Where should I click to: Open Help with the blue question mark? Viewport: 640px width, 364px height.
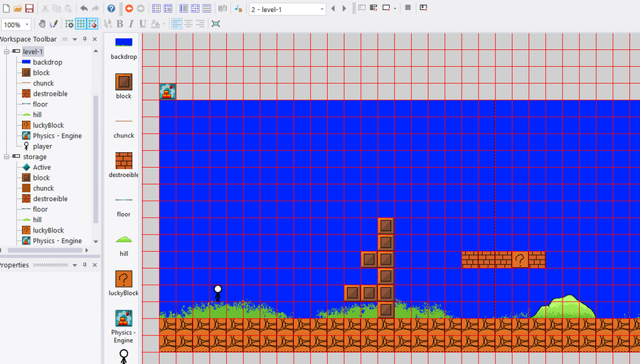(111, 8)
